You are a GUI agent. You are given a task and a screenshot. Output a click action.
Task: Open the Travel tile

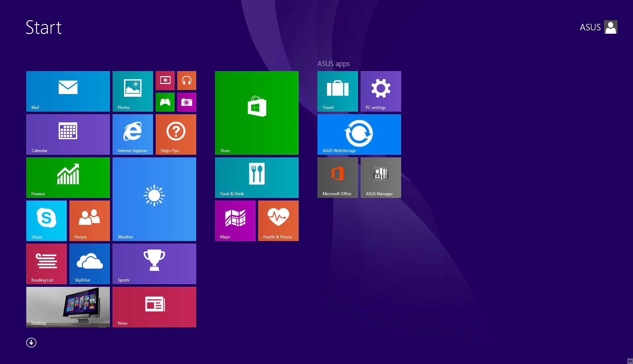click(338, 91)
